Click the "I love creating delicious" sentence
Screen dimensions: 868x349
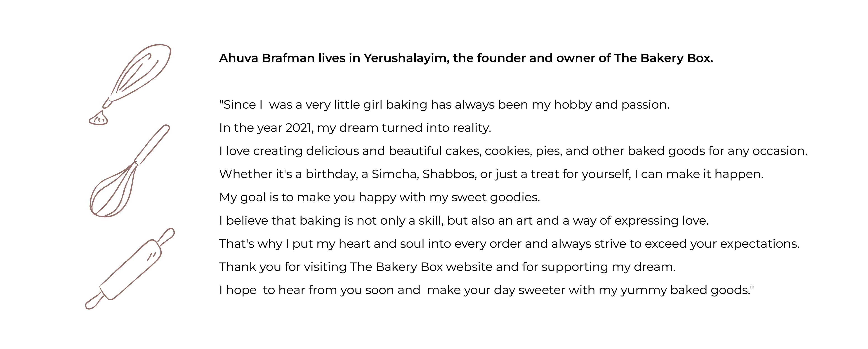(x=513, y=151)
